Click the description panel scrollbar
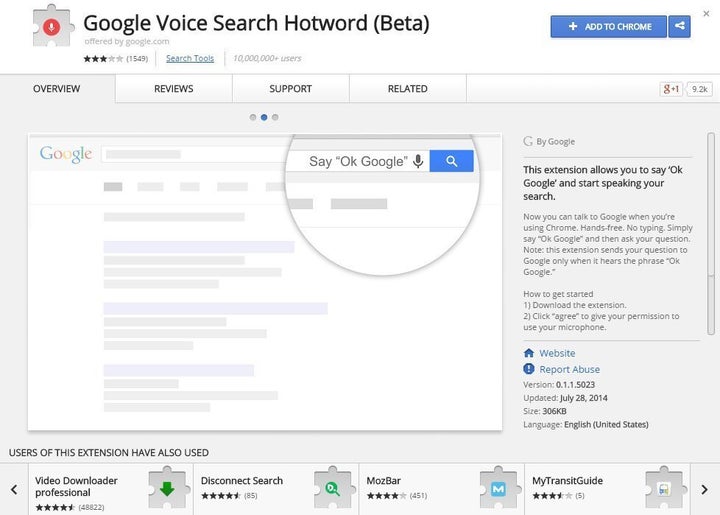 pos(711,233)
